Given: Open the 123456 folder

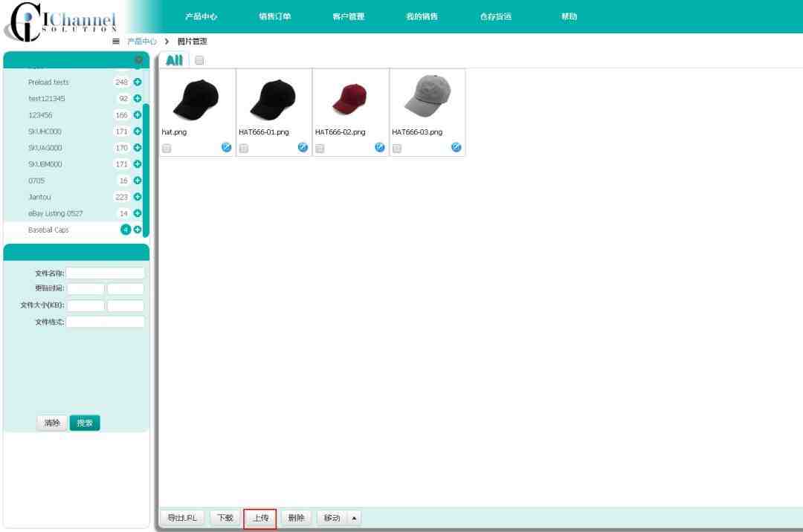Looking at the screenshot, I should 40,115.
